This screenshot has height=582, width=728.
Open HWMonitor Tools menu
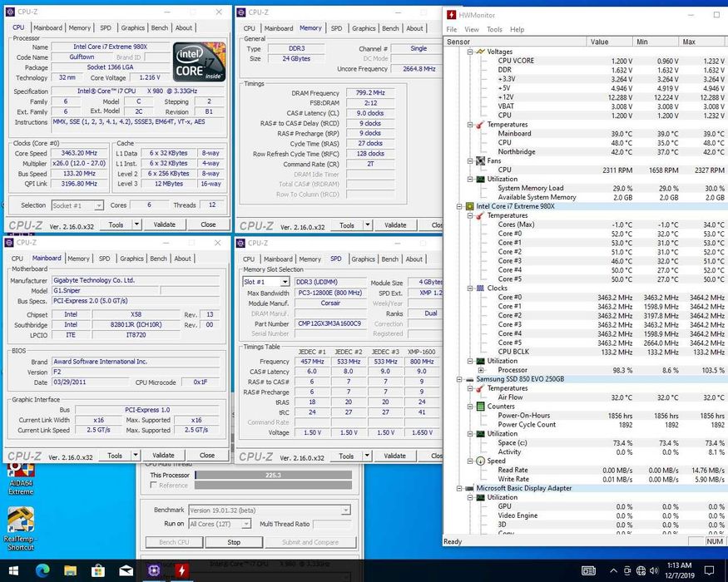[x=494, y=29]
